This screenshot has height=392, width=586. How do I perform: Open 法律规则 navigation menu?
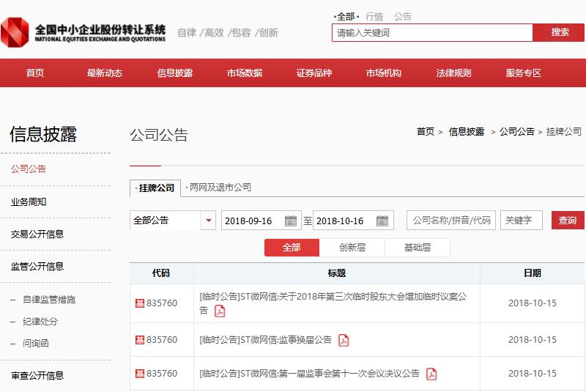(453, 73)
